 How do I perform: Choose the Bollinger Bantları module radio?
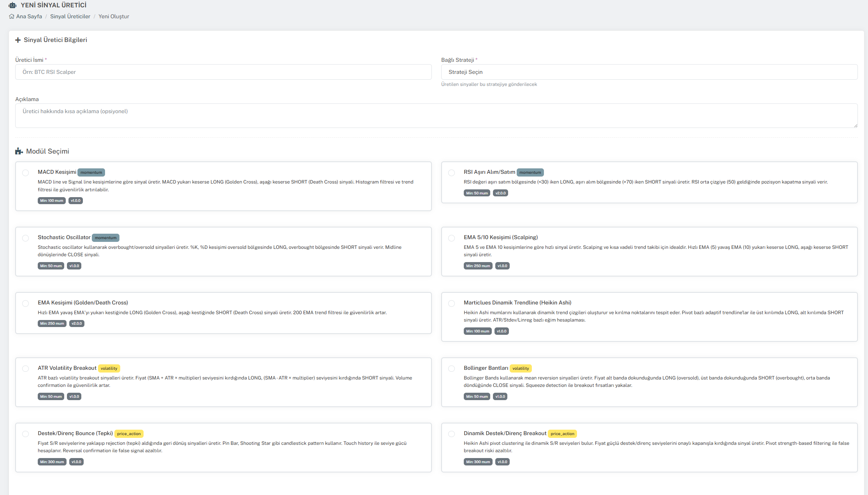(451, 369)
